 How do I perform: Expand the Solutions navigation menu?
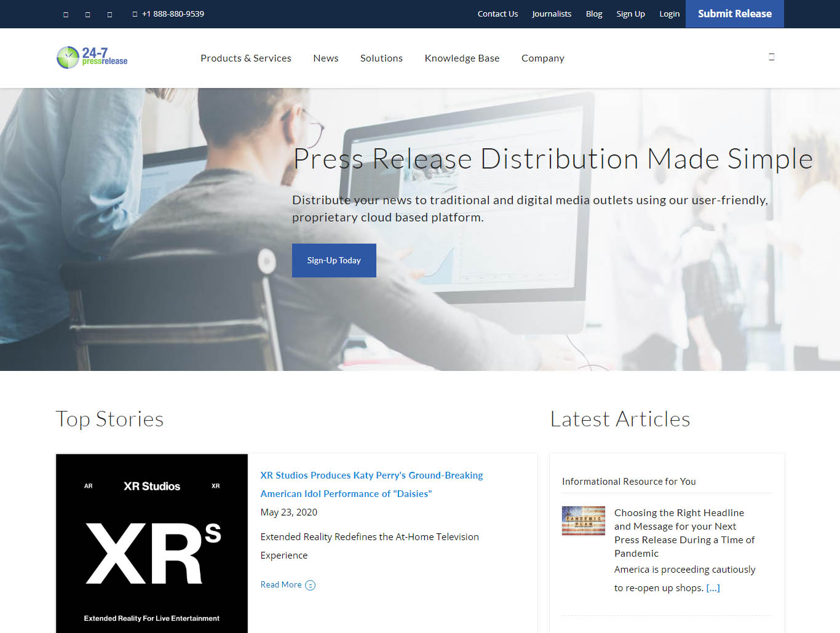tap(381, 58)
